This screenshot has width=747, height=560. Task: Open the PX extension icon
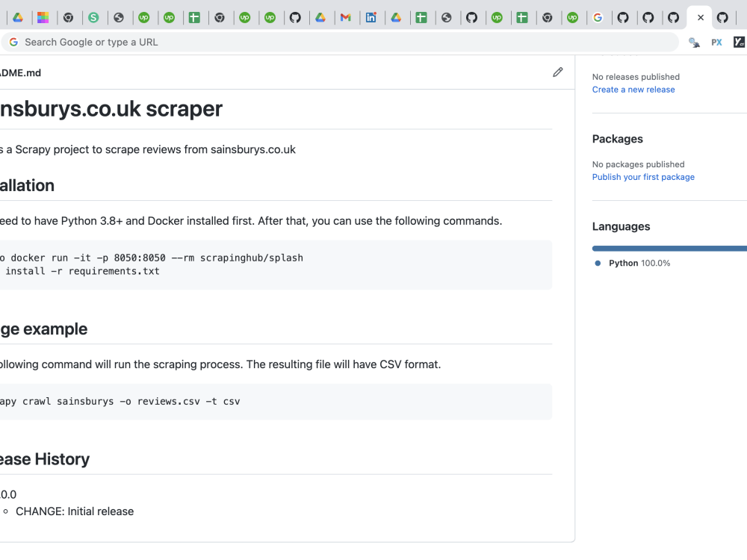point(716,43)
